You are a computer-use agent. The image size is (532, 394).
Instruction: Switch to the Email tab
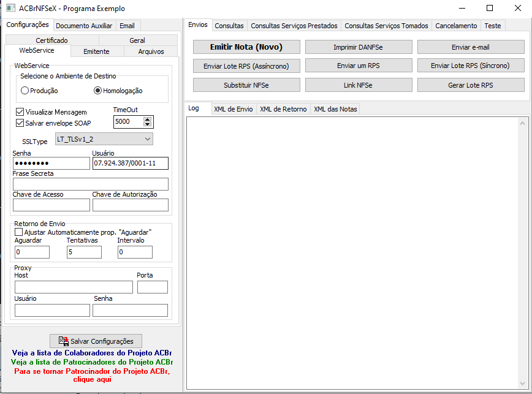(x=127, y=26)
